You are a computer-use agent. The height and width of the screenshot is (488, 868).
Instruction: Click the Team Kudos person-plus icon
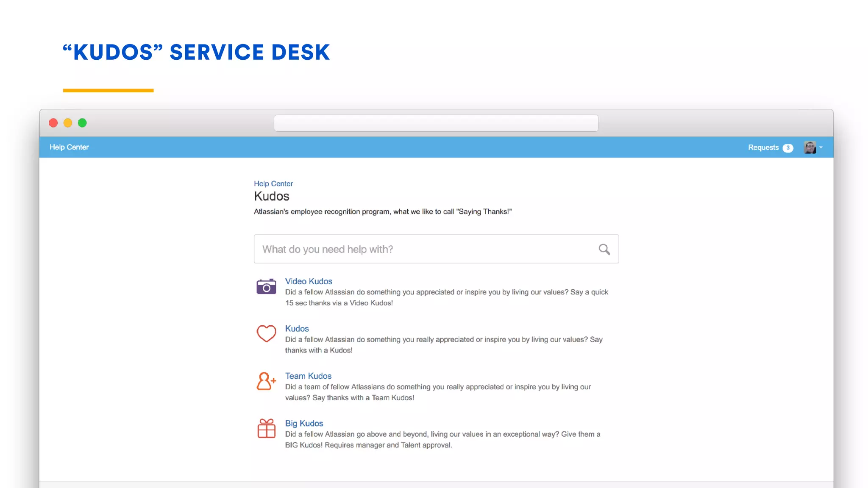pos(266,381)
